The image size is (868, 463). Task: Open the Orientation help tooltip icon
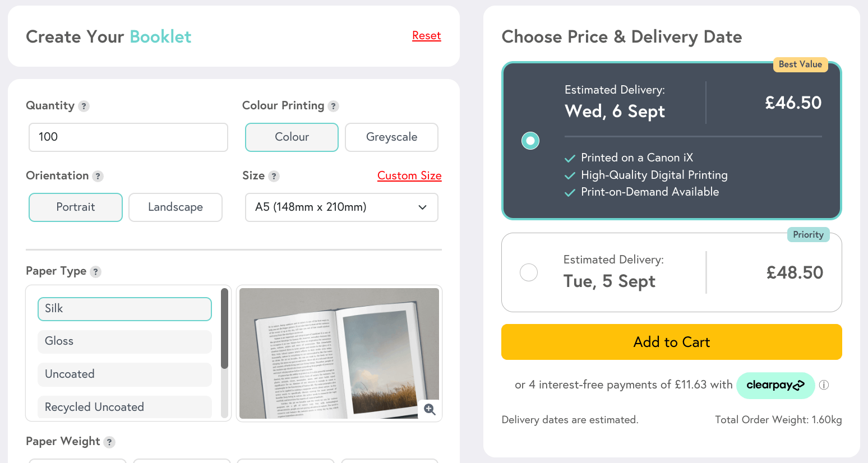[x=98, y=176]
